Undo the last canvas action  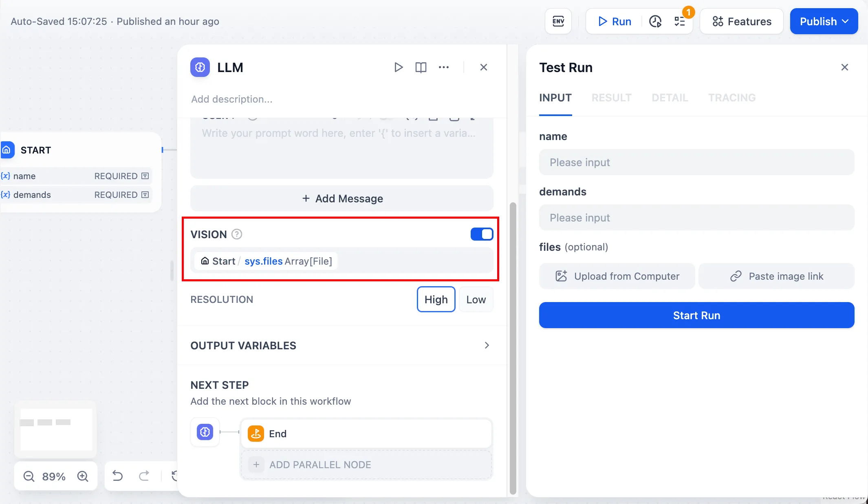tap(117, 476)
